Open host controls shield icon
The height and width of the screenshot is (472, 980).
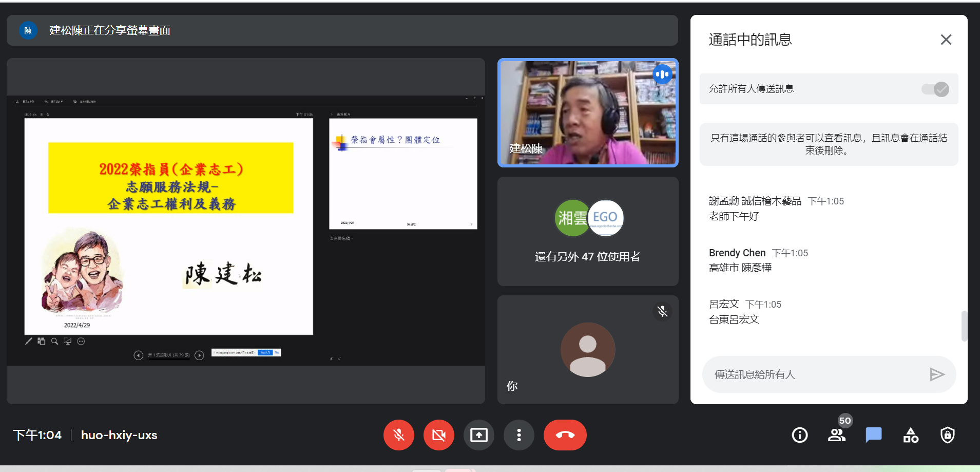tap(947, 435)
